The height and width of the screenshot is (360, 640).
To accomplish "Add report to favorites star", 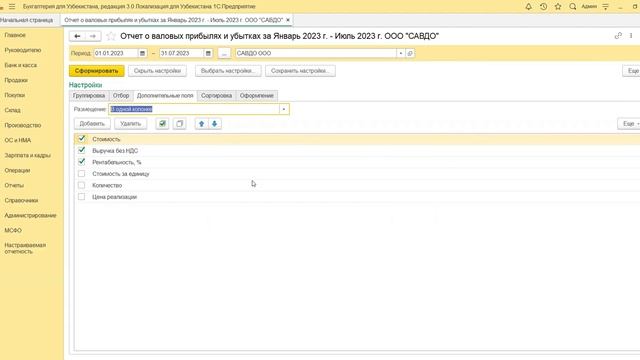I will (x=111, y=36).
